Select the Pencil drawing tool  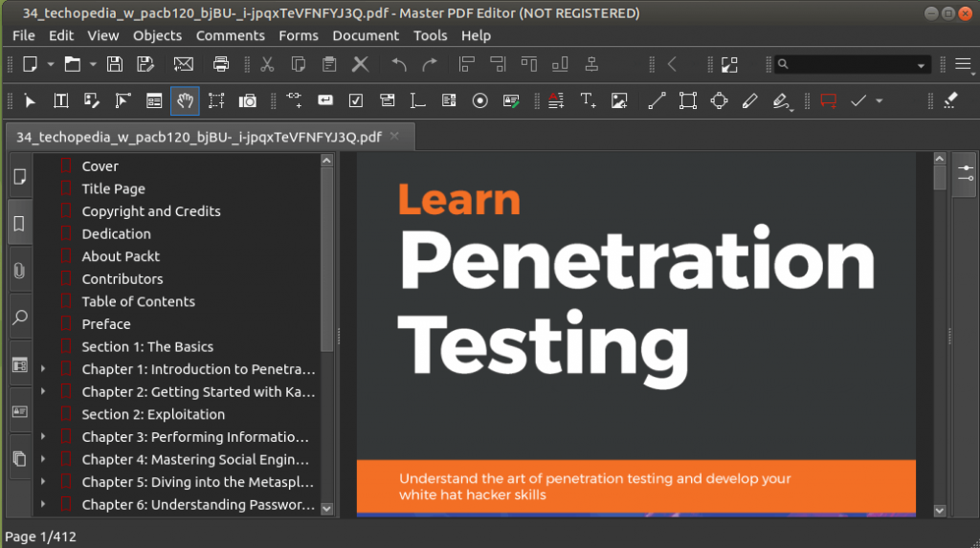[750, 100]
